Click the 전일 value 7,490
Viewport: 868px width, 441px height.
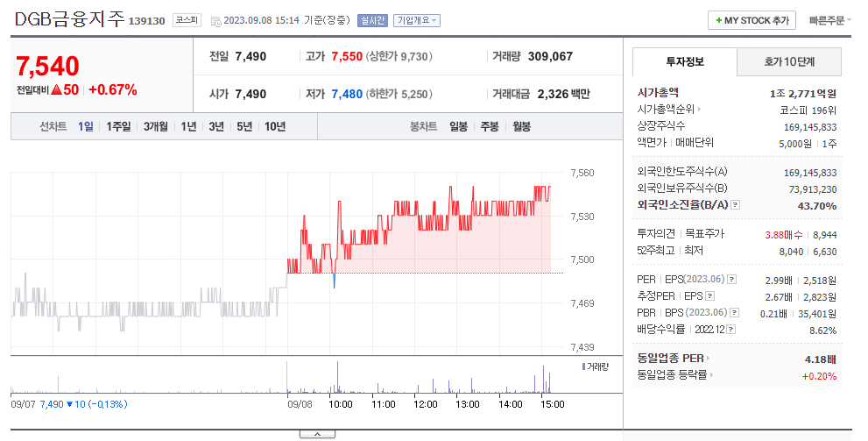tap(251, 56)
